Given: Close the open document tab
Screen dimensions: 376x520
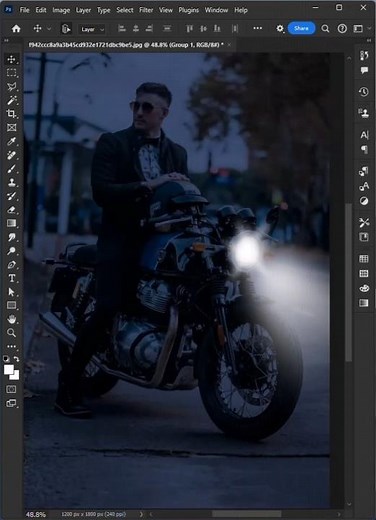Looking at the screenshot, I should point(229,45).
